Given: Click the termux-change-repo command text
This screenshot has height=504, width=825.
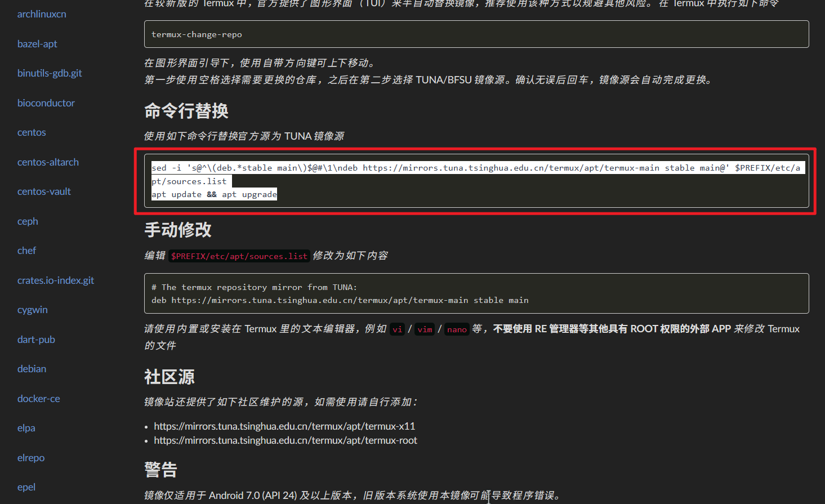Looking at the screenshot, I should click(x=197, y=34).
